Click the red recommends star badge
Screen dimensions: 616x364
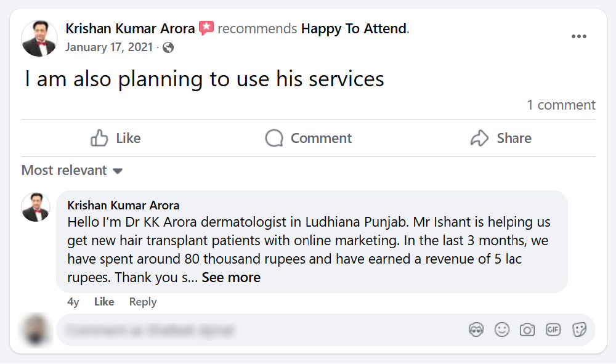[x=206, y=28]
